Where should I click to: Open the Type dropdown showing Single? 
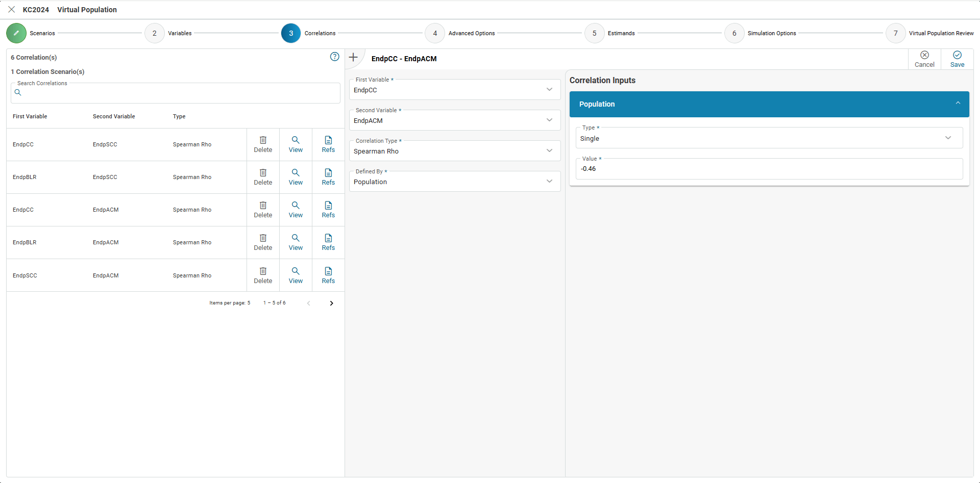tap(769, 138)
